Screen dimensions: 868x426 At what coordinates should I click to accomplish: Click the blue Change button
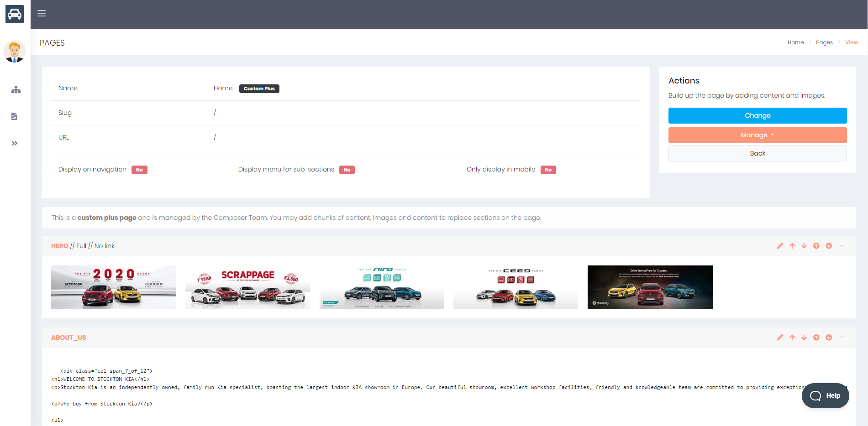pos(758,115)
